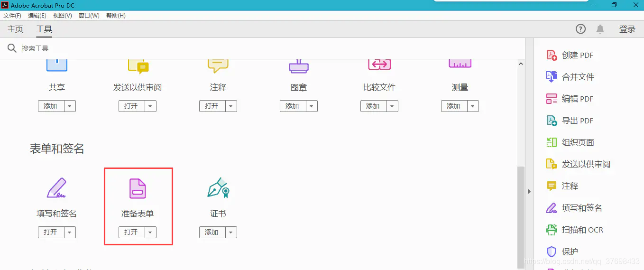Click 添加 button under 证书
This screenshot has width=644, height=270.
pyautogui.click(x=212, y=233)
